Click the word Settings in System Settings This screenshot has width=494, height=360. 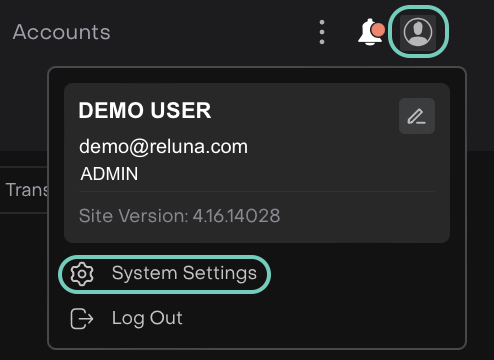(220, 274)
